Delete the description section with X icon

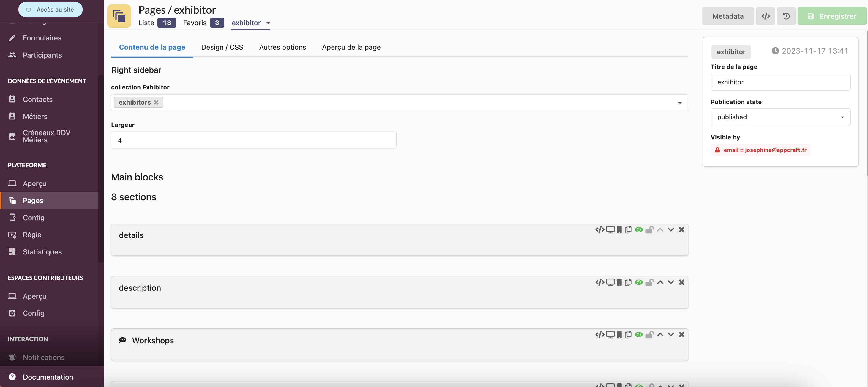[x=681, y=282]
